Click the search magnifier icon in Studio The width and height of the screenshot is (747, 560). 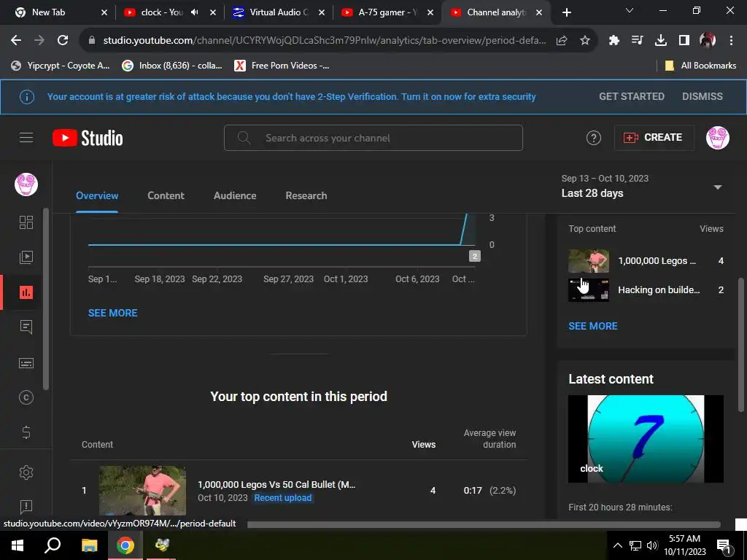point(244,138)
